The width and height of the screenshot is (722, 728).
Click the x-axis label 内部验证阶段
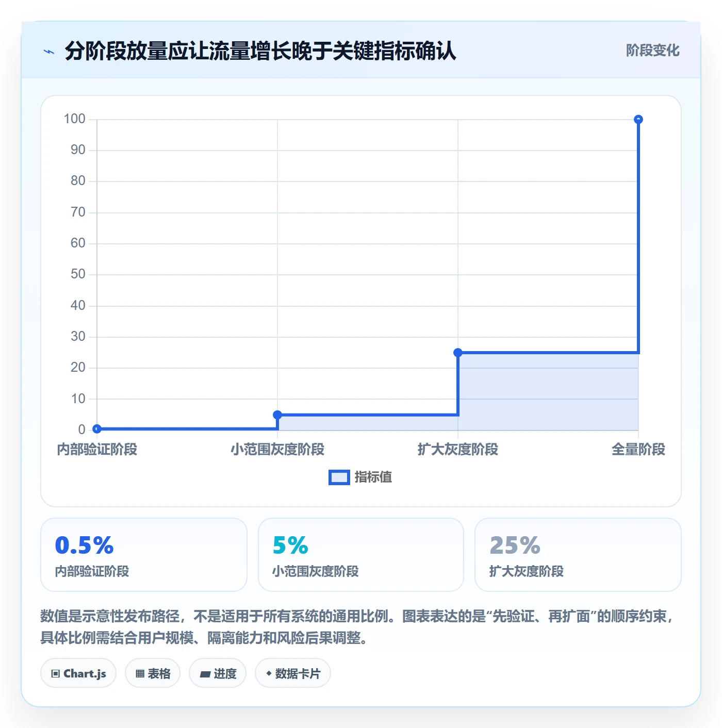(x=97, y=450)
